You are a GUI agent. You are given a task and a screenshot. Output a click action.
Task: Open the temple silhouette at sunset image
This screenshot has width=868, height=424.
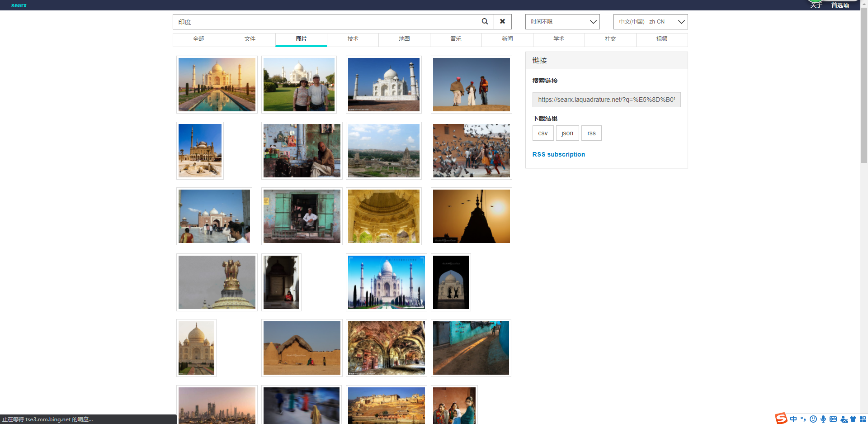pos(472,216)
